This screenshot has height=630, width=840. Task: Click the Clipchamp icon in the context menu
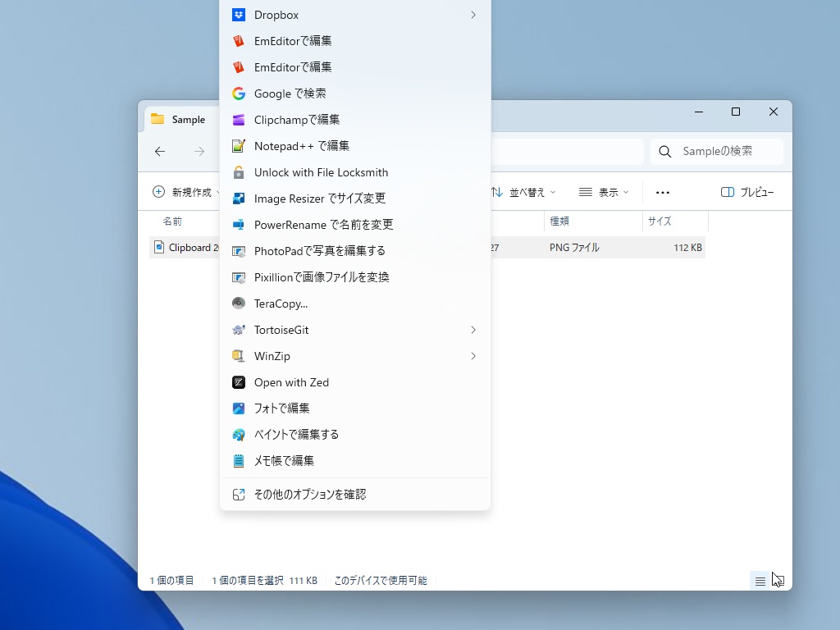click(x=239, y=120)
